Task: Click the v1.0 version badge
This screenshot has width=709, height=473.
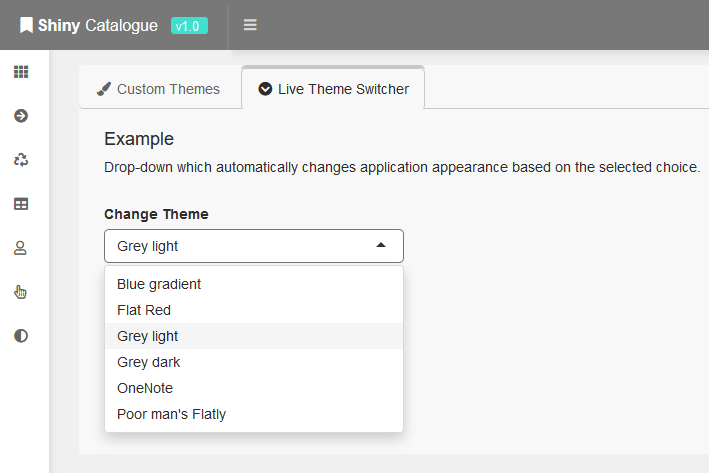Action: 189,26
